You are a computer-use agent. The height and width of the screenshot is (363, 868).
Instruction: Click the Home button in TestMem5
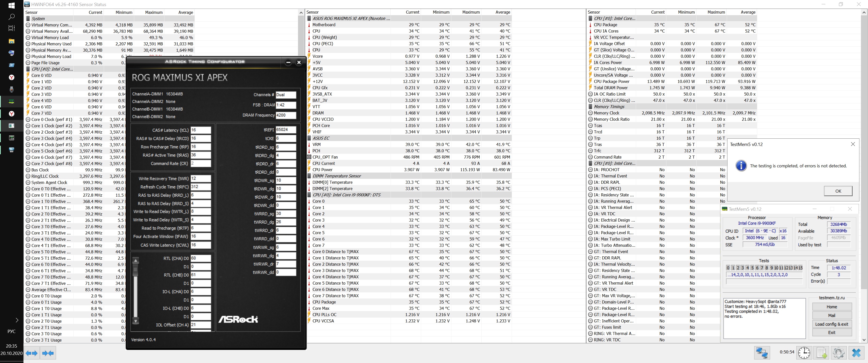(x=832, y=307)
